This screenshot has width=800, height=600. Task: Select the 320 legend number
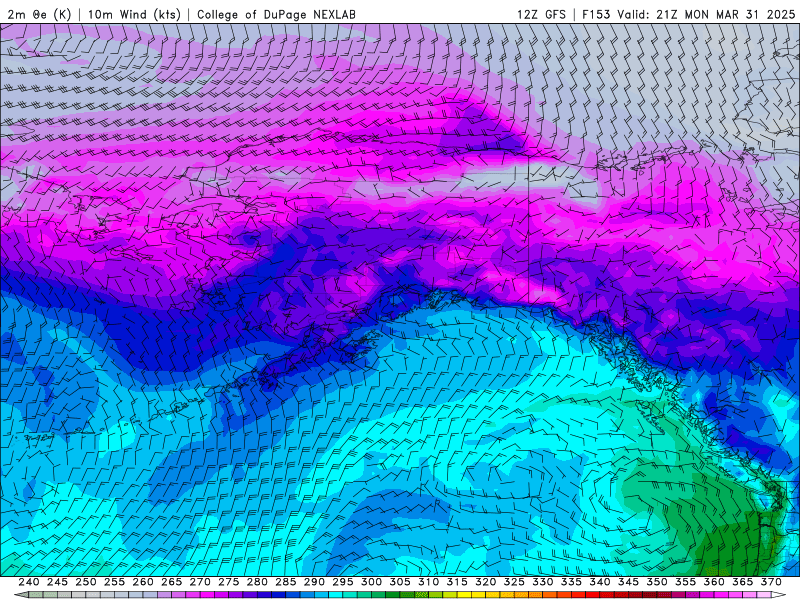(x=486, y=582)
